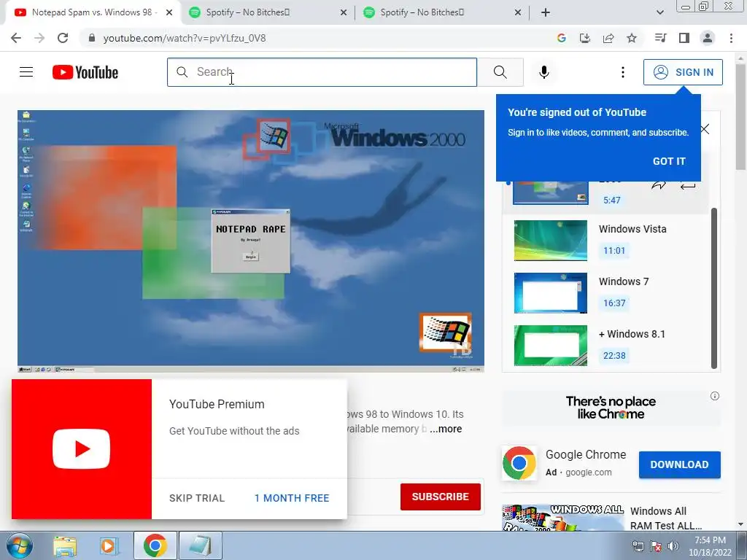Open Windows Explorer from the taskbar
The image size is (747, 560).
coord(65,545)
